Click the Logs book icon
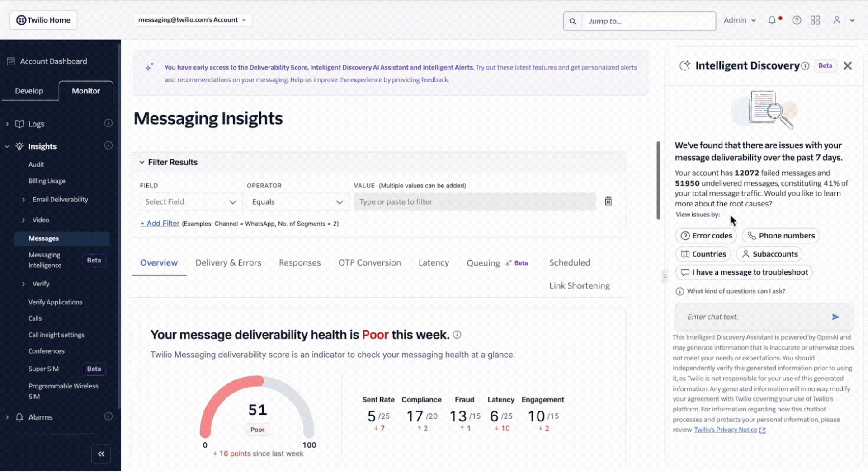Screen dimensions: 868x472 [x=19, y=124]
